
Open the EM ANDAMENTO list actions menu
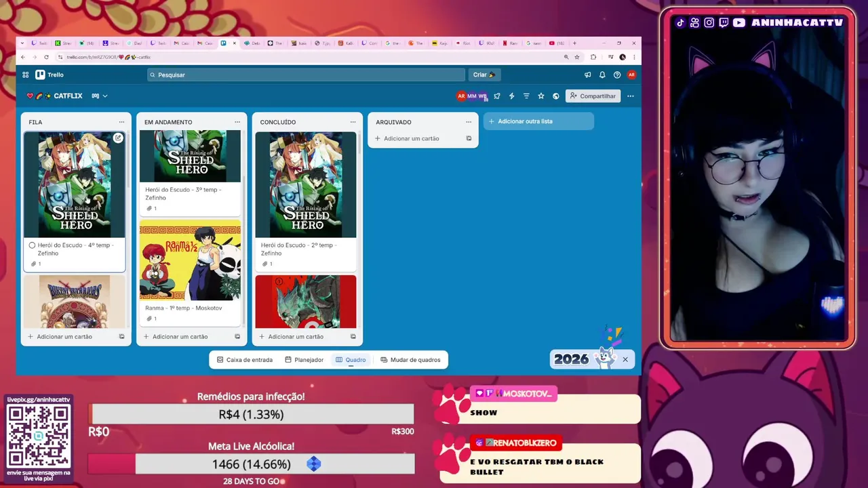click(237, 122)
